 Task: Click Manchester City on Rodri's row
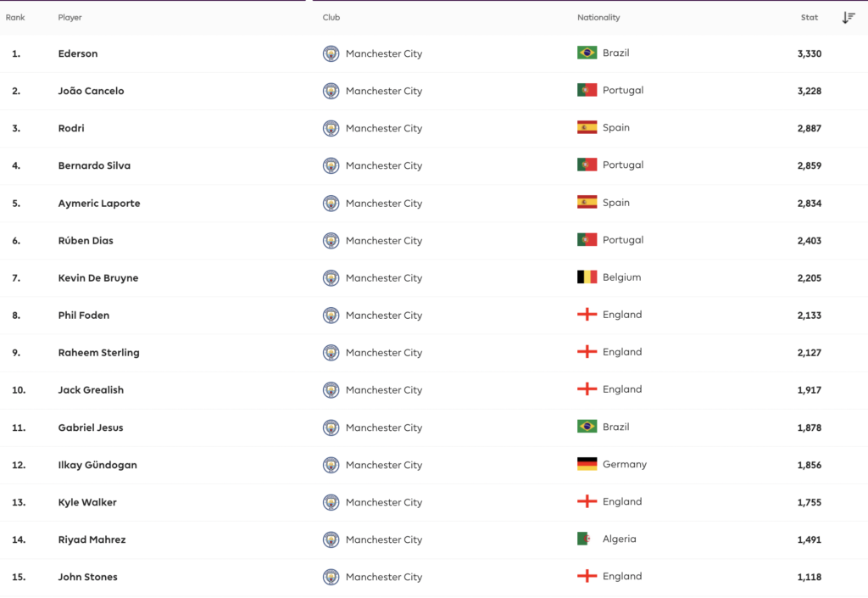[384, 127]
